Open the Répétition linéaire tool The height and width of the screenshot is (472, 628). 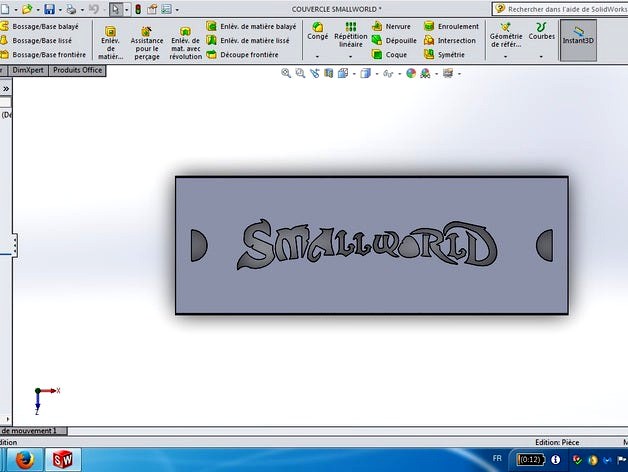point(350,33)
